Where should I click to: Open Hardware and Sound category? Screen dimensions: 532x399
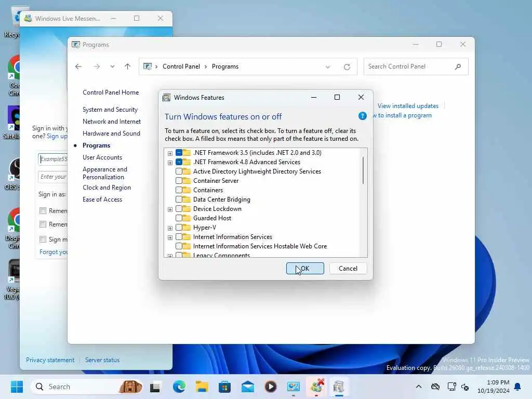[x=111, y=134]
